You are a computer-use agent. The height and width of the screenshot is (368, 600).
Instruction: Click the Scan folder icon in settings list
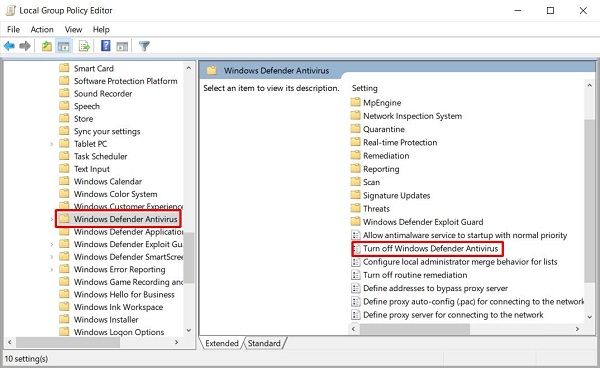point(355,182)
